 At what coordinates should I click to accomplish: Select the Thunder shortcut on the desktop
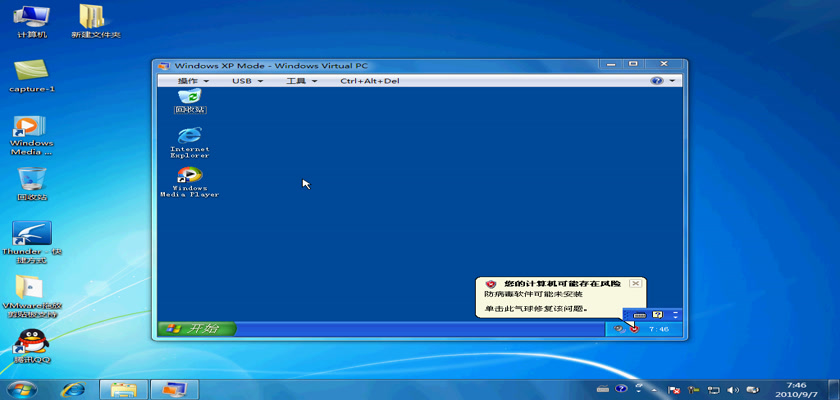31,236
